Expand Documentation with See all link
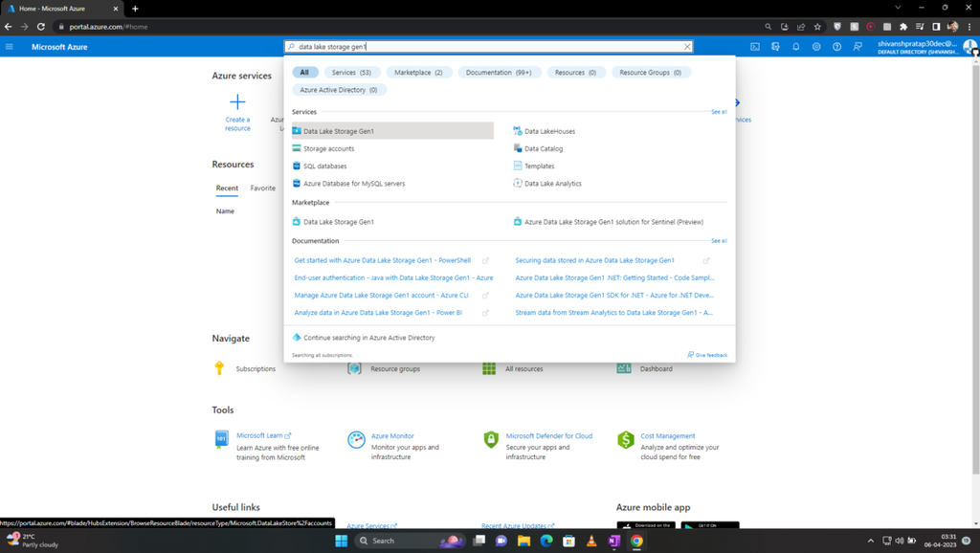 [x=719, y=240]
